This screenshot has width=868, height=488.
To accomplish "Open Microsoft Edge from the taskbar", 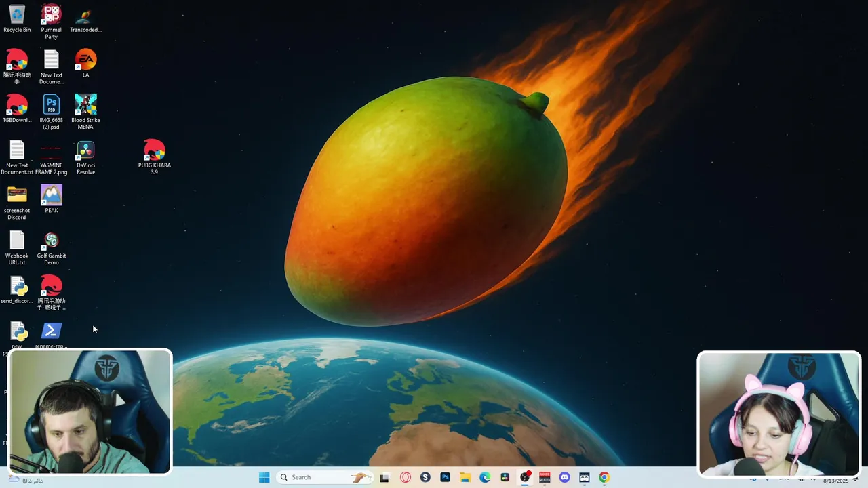I will pos(485,477).
